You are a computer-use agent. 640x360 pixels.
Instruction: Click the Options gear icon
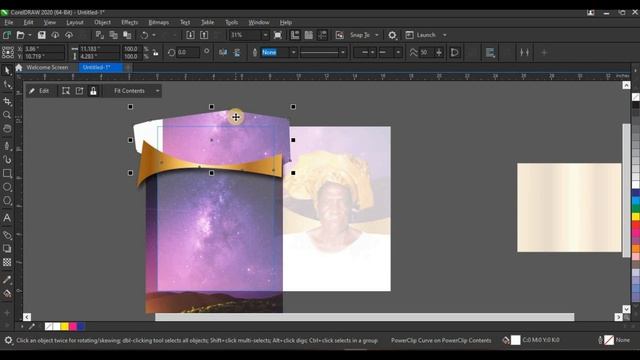point(392,35)
